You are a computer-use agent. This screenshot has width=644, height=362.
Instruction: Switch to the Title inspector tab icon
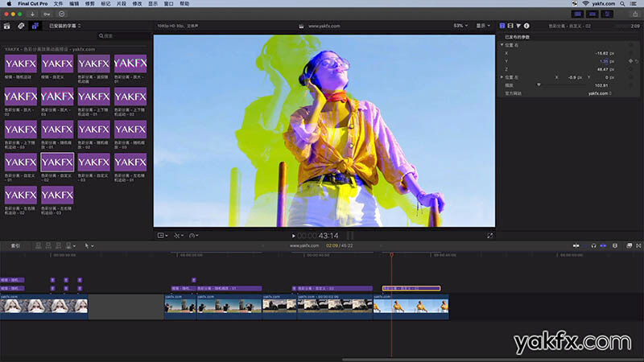tap(502, 26)
